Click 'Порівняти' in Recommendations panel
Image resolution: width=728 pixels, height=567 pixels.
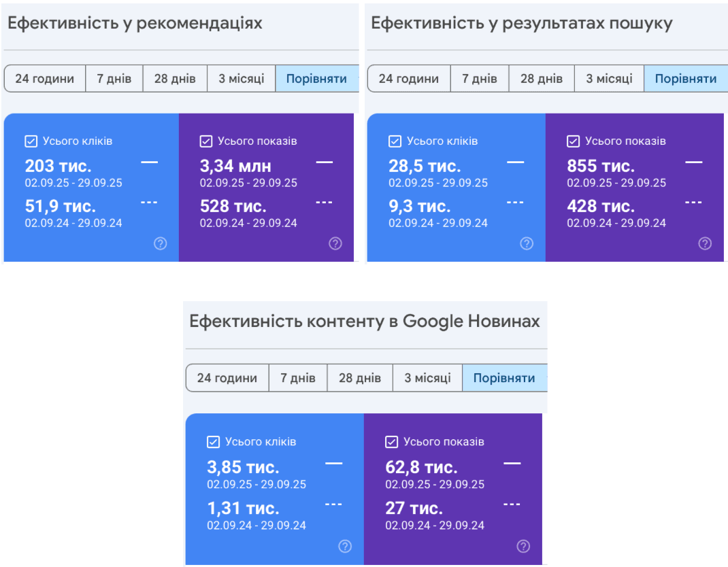[x=316, y=79]
